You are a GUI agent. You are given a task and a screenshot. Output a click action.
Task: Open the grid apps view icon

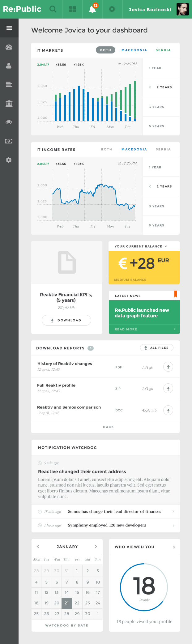pos(73,9)
